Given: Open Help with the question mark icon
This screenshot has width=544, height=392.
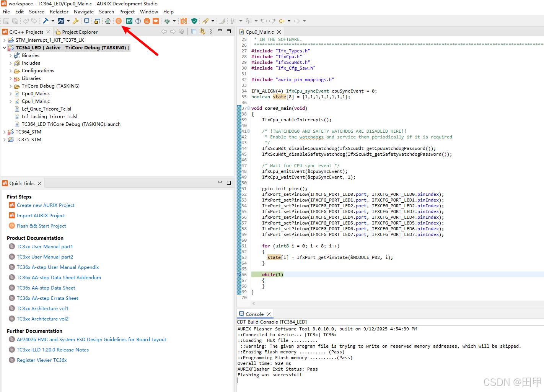Looking at the screenshot, I should click(x=138, y=21).
